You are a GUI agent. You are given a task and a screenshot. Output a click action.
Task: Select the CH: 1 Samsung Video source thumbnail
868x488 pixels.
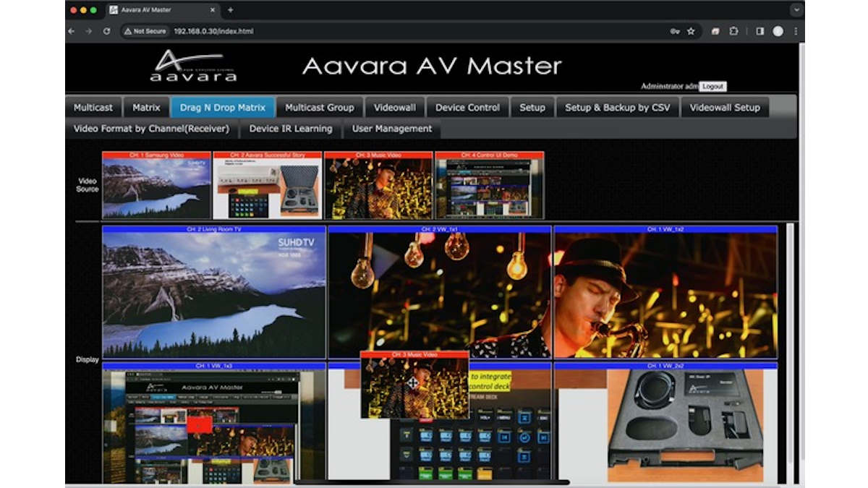click(x=156, y=185)
